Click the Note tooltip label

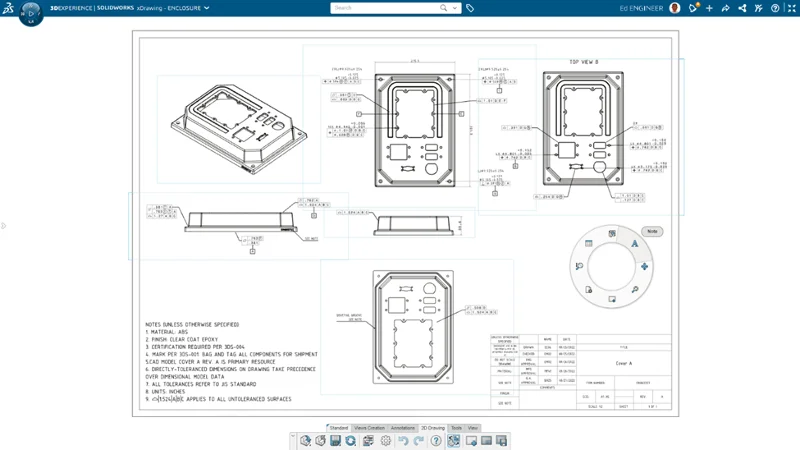(x=652, y=231)
